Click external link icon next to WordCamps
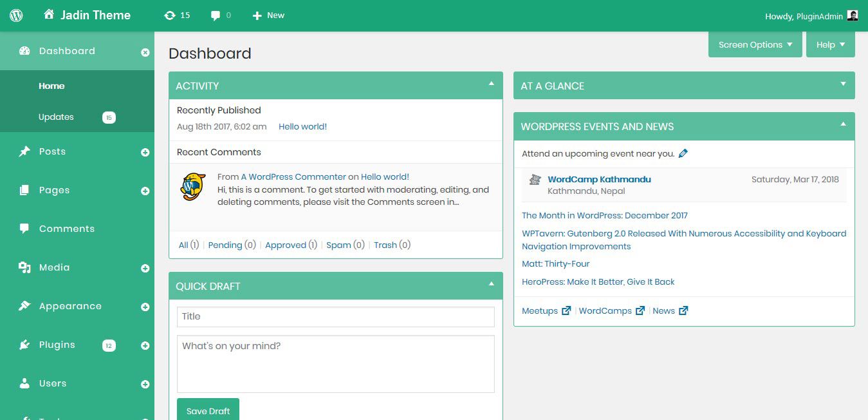 point(640,310)
